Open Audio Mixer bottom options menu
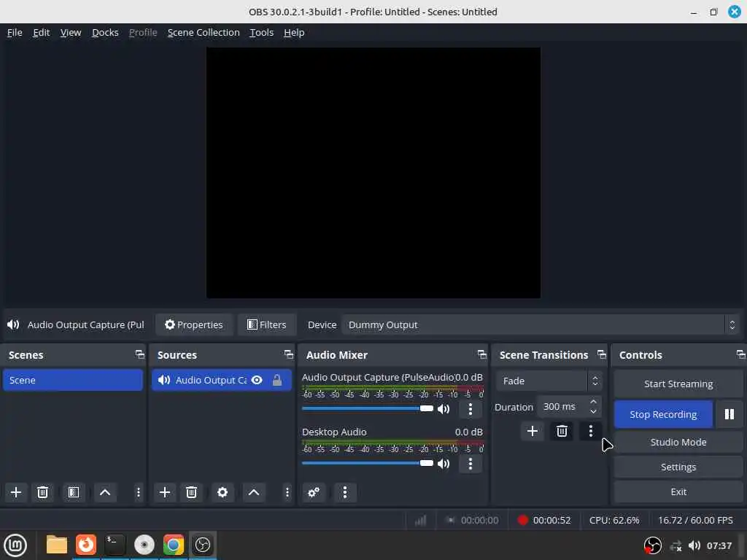This screenshot has width=747, height=560. pos(345,492)
